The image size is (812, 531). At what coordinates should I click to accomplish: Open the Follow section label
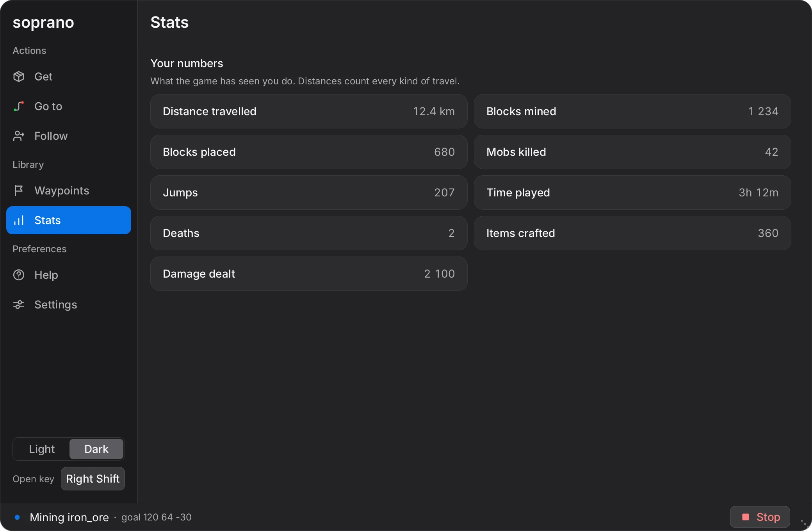click(51, 136)
